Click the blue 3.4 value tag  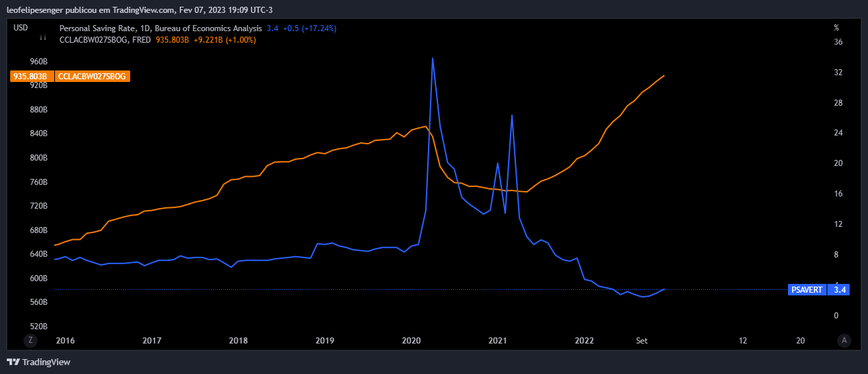click(x=840, y=290)
